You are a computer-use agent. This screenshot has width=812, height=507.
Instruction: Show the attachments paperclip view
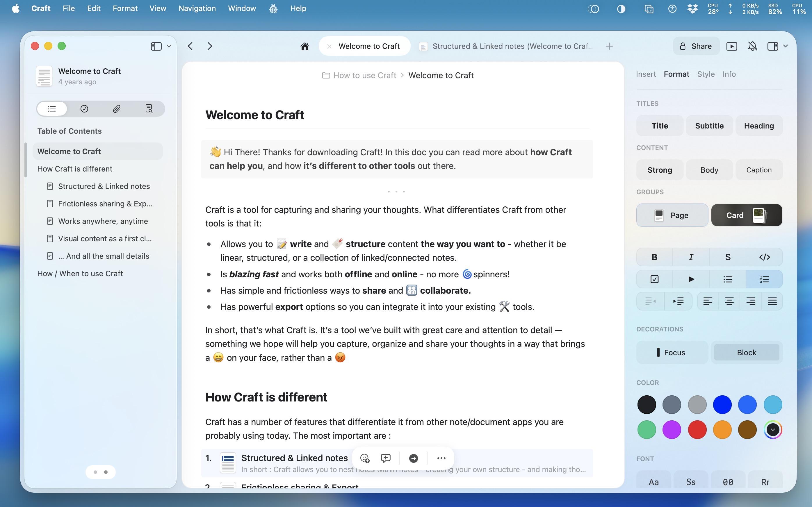116,109
